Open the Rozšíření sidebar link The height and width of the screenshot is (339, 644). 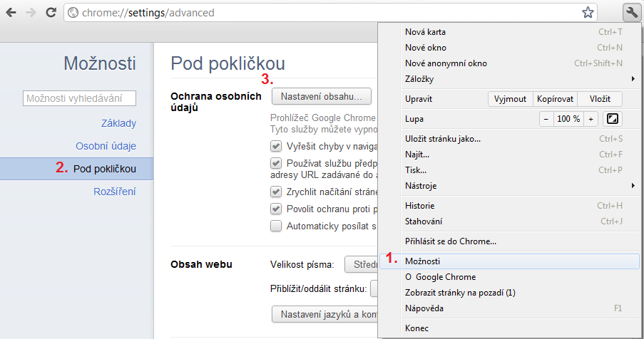pyautogui.click(x=115, y=192)
